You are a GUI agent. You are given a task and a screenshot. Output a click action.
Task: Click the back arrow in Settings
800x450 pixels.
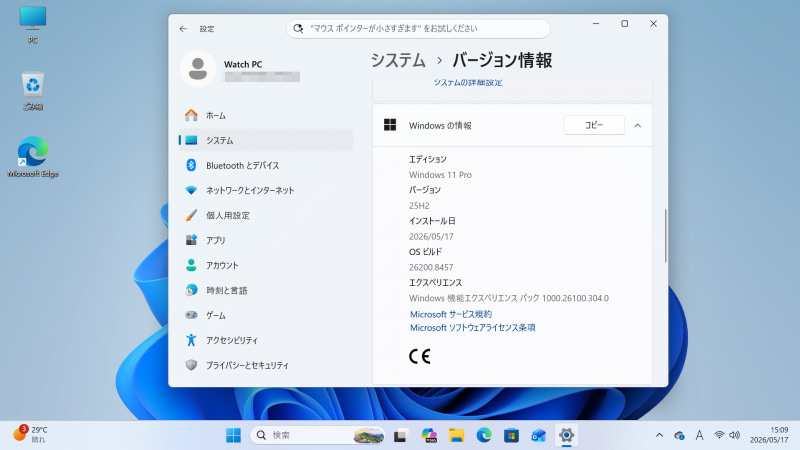[183, 29]
